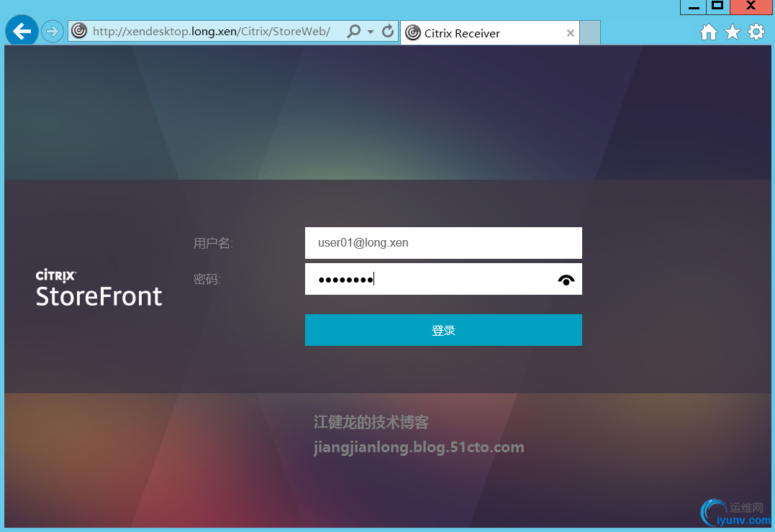The width and height of the screenshot is (775, 532).
Task: Open Favorites with the star icon
Action: (732, 32)
